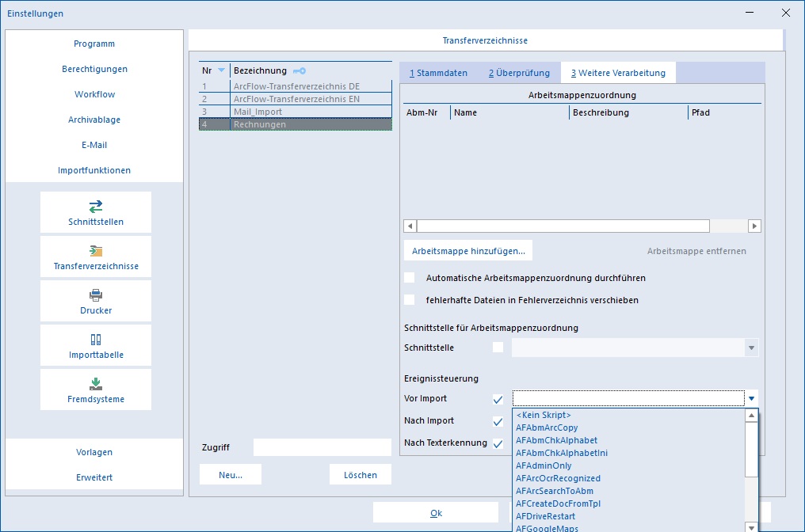Click Arbeitsmappe hinzufügen button
This screenshot has width=805, height=532.
tap(468, 251)
